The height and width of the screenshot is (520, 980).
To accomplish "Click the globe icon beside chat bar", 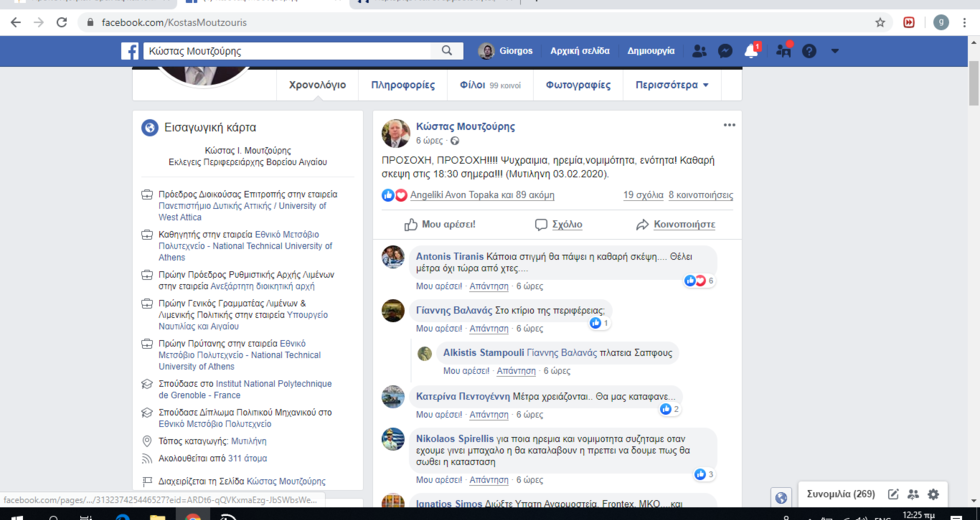I will coord(781,498).
